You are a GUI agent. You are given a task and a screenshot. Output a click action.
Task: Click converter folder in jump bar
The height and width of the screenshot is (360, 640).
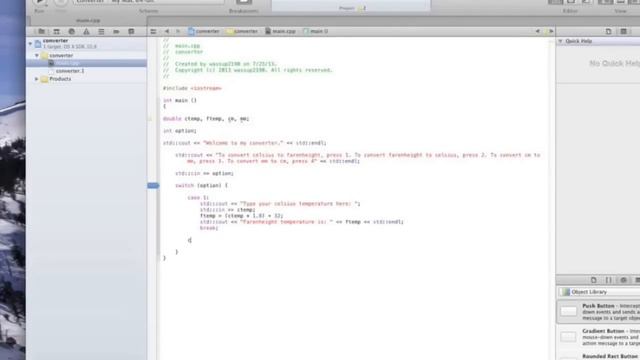[x=242, y=31]
